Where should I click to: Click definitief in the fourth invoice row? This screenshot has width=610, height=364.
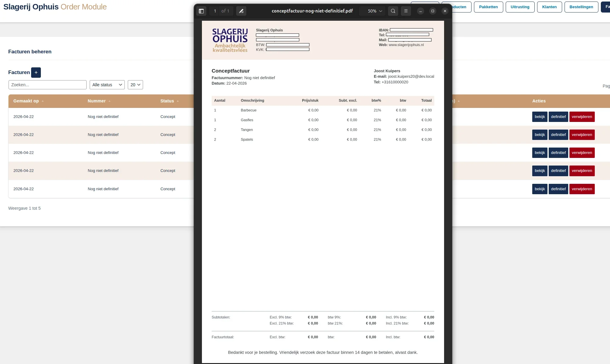coord(558,171)
